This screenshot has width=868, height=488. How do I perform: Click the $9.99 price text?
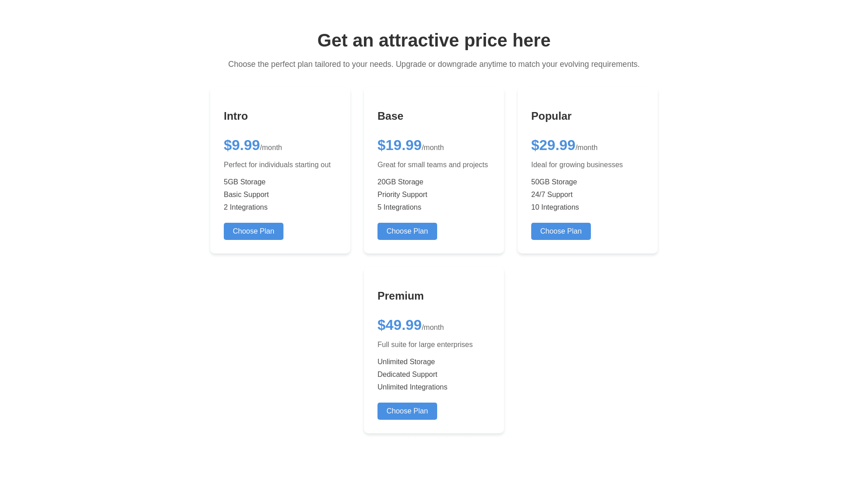242,145
